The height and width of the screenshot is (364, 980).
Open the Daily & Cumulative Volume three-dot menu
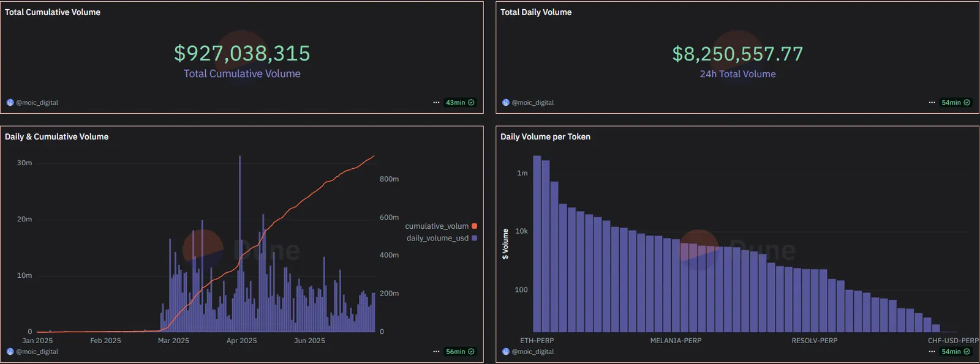[436, 352]
